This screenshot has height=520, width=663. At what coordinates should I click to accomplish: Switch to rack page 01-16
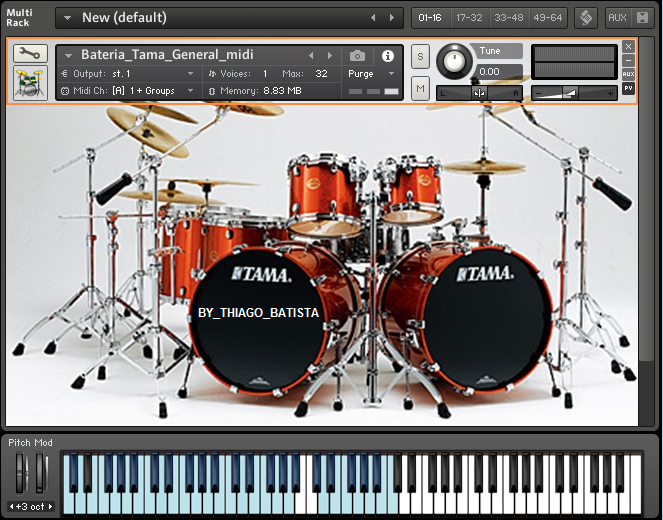point(430,18)
